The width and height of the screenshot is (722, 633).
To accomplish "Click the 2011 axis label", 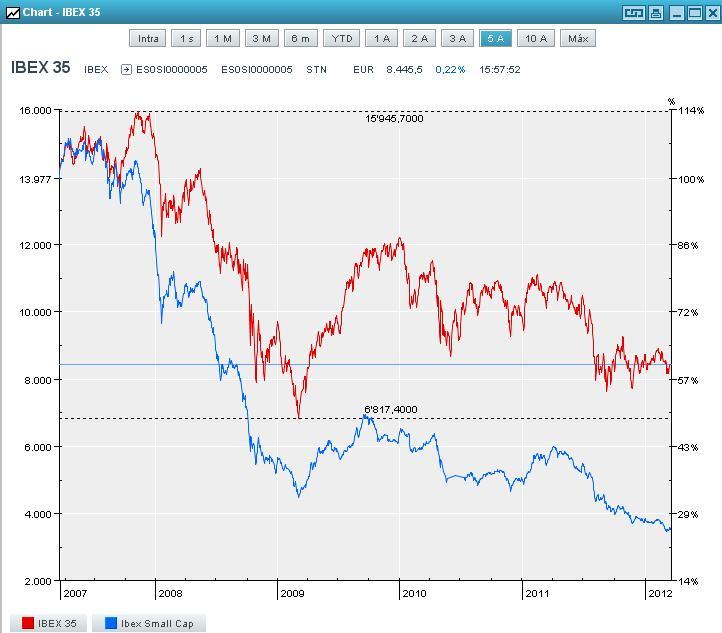I will click(537, 593).
